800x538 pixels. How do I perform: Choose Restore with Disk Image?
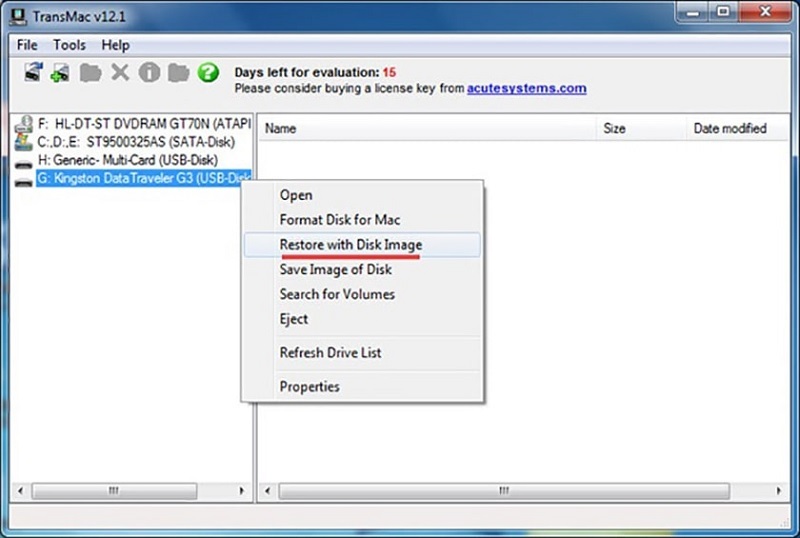[x=350, y=245]
